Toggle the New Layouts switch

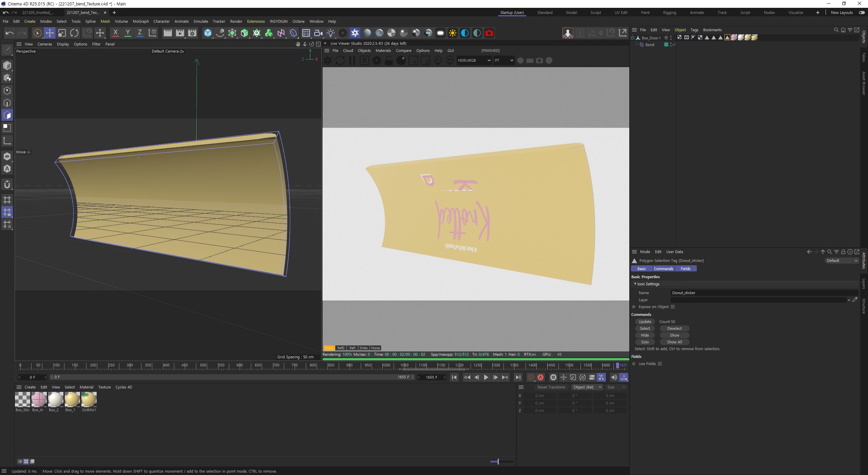862,13
